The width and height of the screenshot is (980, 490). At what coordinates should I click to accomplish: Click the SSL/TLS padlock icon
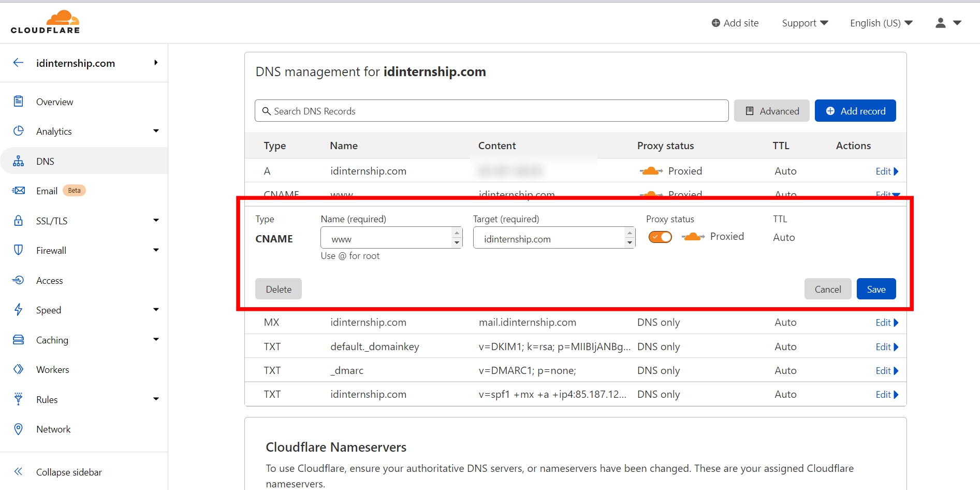[x=19, y=221]
